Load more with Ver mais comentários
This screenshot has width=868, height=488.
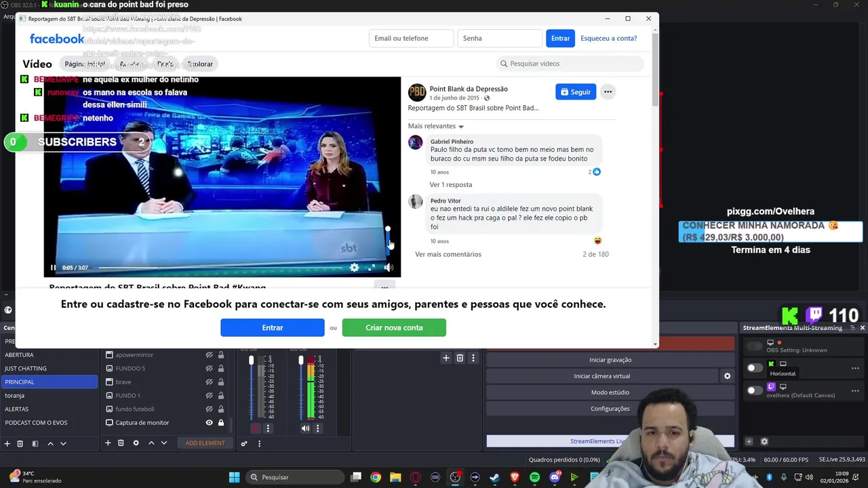click(x=448, y=254)
